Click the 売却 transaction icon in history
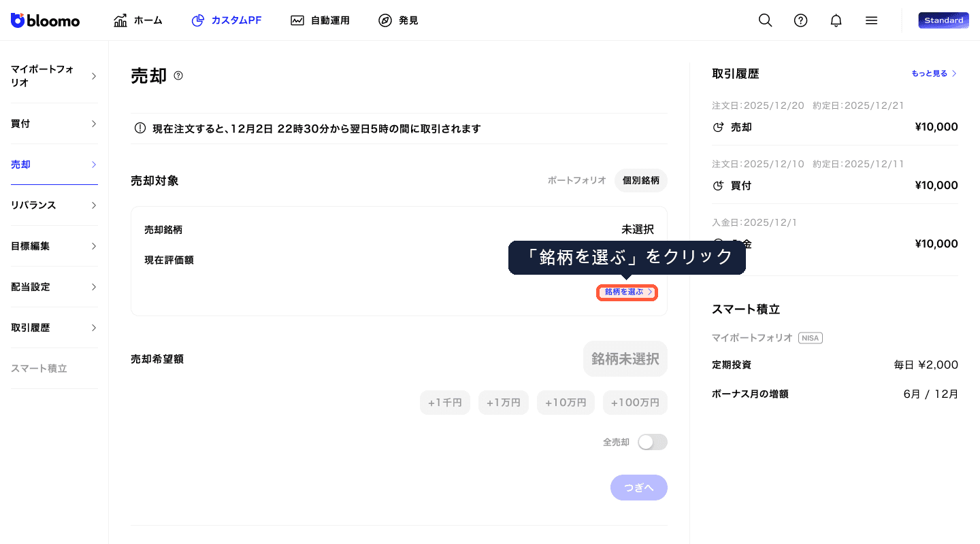The height and width of the screenshot is (544, 980). pyautogui.click(x=718, y=127)
